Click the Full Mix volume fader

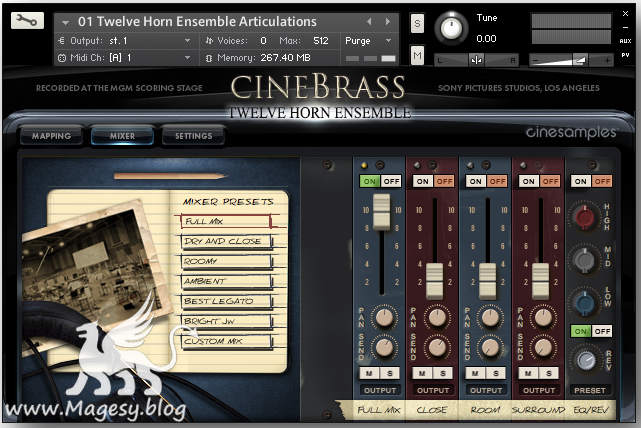(x=381, y=211)
